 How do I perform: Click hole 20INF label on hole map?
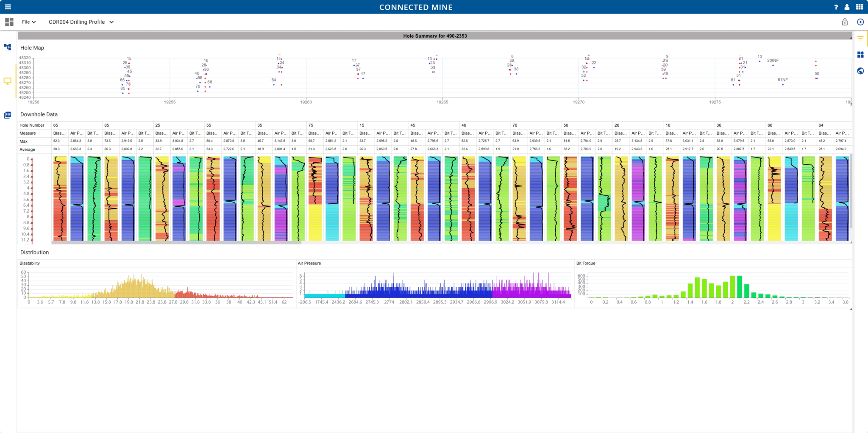coord(773,61)
